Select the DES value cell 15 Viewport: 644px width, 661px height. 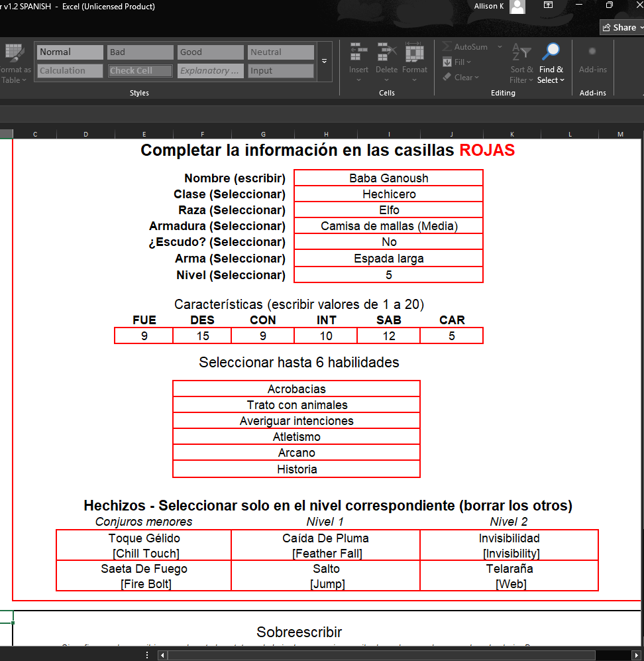(202, 336)
